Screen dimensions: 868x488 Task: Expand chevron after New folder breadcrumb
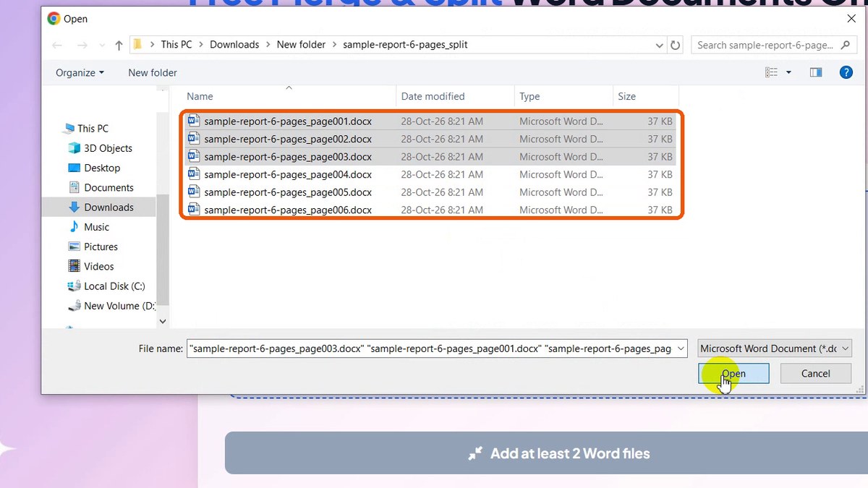[334, 45]
